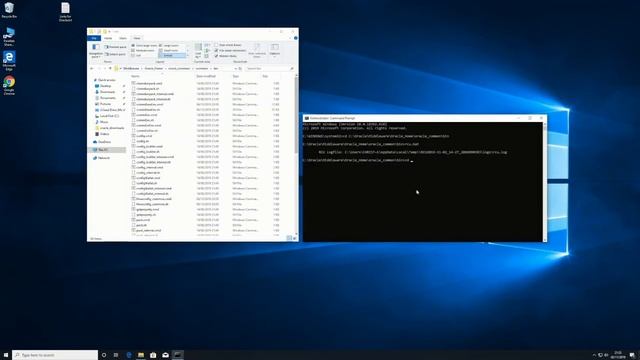Choose Extra large icons layout
This screenshot has height=360, width=640.
tap(144, 45)
